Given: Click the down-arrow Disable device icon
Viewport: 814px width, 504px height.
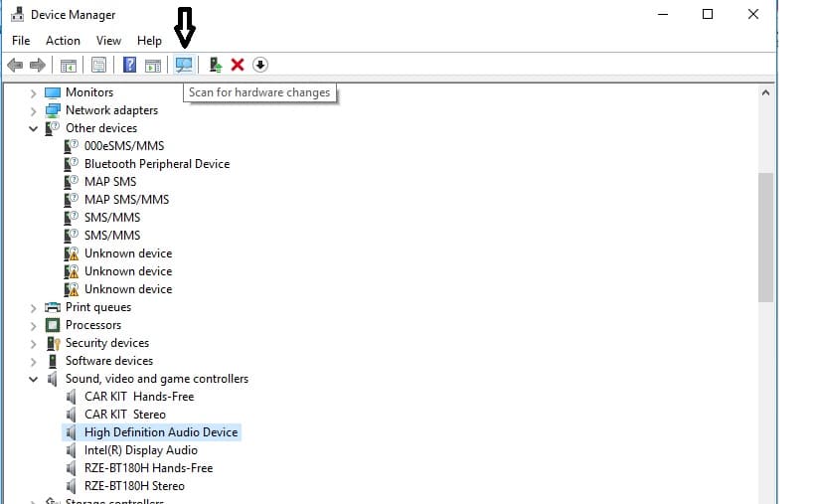Looking at the screenshot, I should tap(260, 65).
